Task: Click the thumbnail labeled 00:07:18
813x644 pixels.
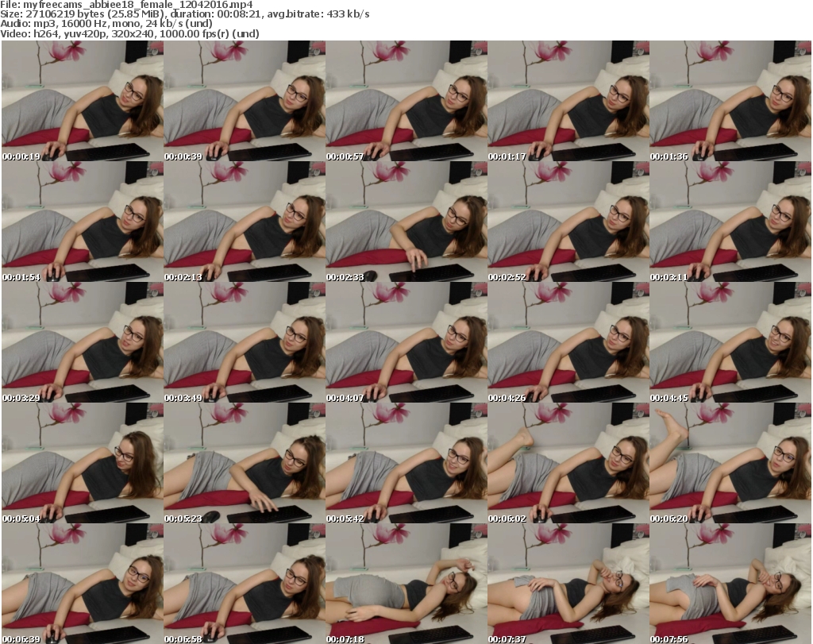Action: click(406, 584)
